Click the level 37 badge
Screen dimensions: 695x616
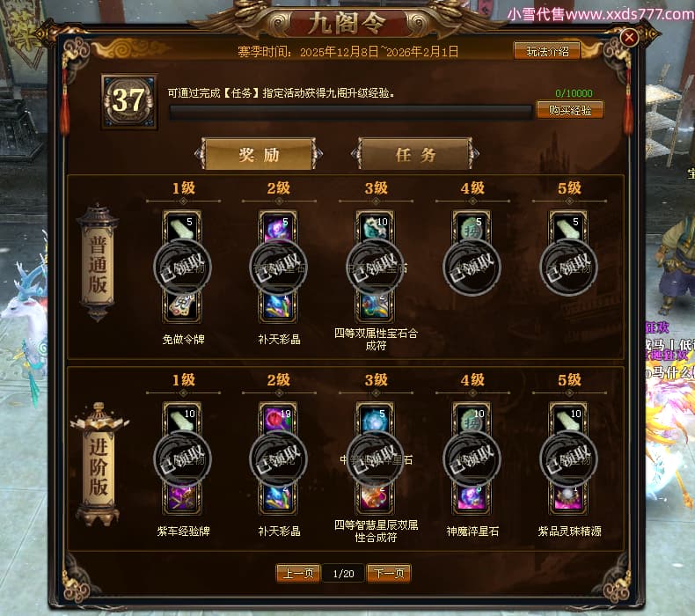click(129, 101)
